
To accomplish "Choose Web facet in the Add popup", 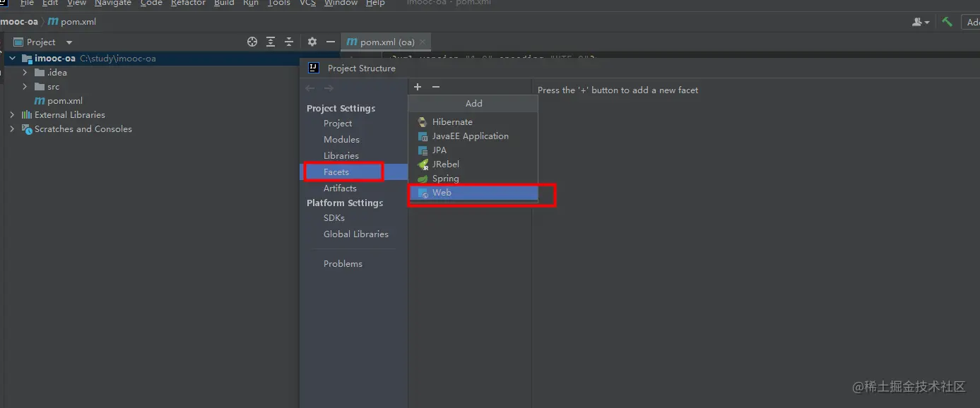I will 473,193.
